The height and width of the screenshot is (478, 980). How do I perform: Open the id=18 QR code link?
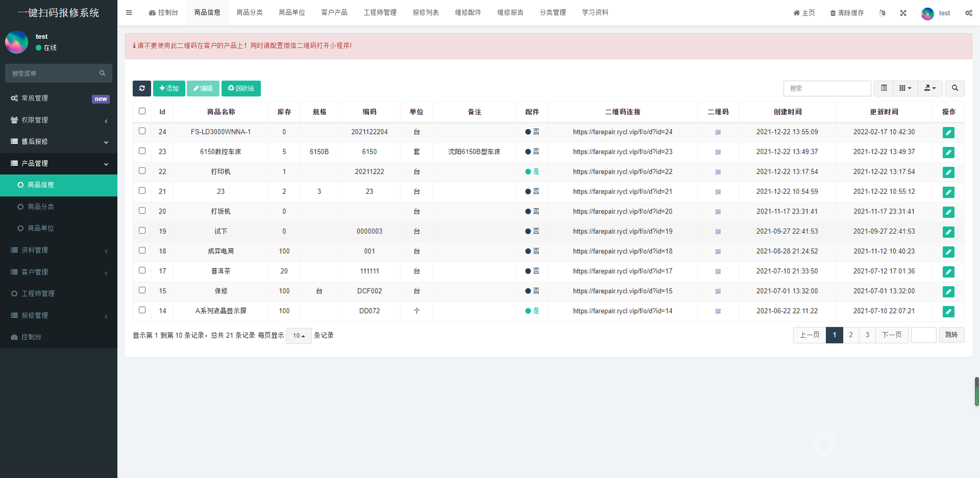[x=622, y=251]
